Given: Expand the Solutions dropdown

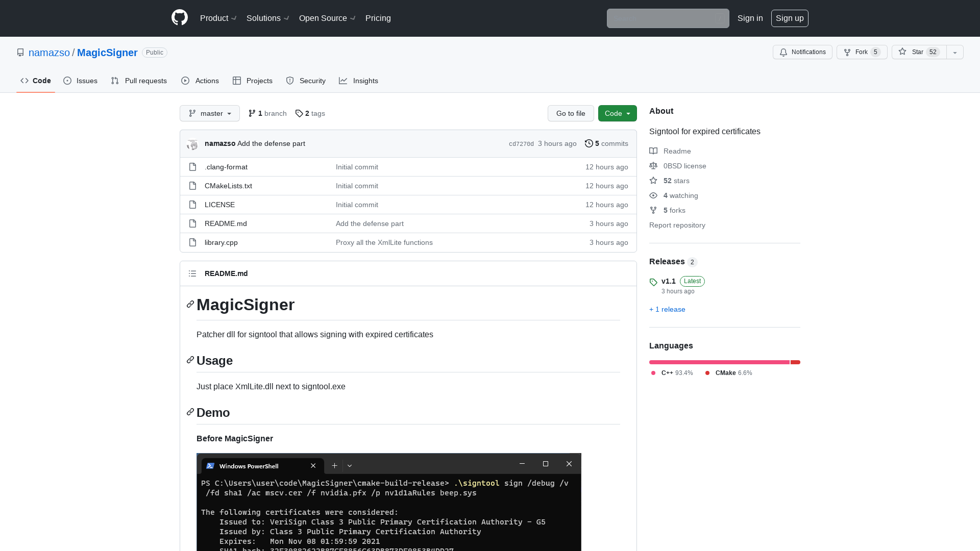Looking at the screenshot, I should tap(268, 18).
